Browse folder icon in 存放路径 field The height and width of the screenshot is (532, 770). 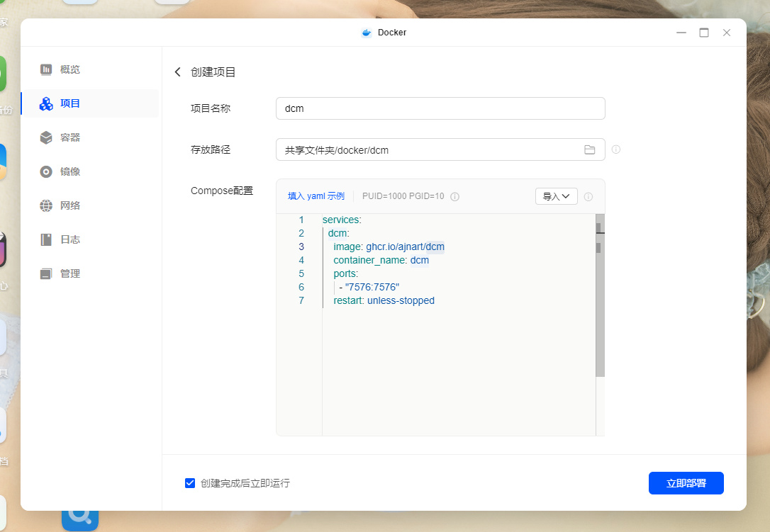click(x=590, y=149)
